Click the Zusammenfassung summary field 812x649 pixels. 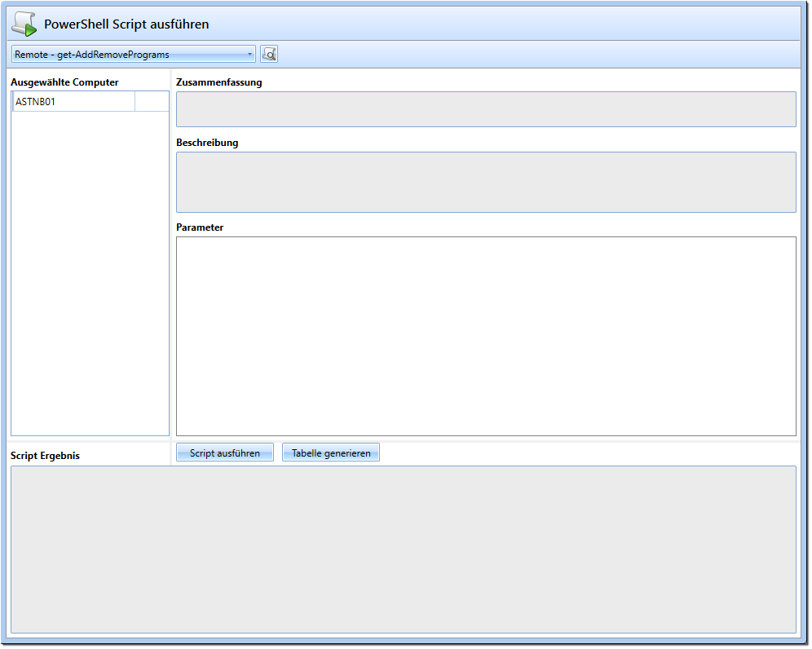pos(486,109)
